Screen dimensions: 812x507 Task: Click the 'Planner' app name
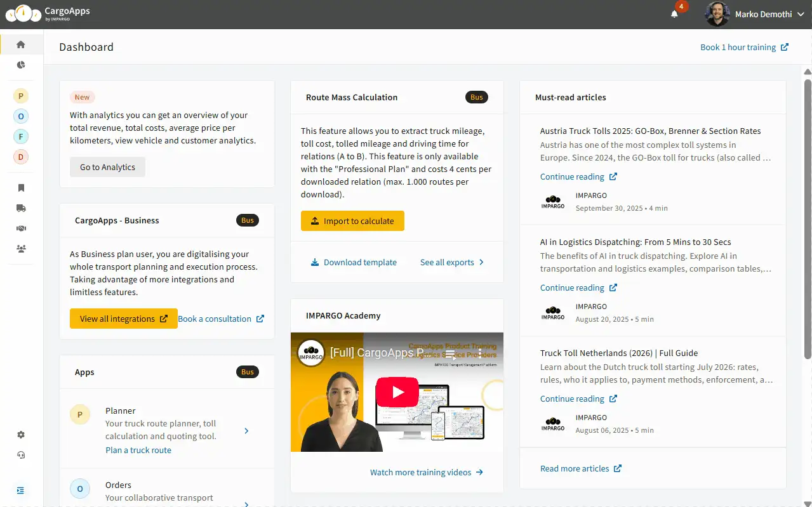(121, 411)
